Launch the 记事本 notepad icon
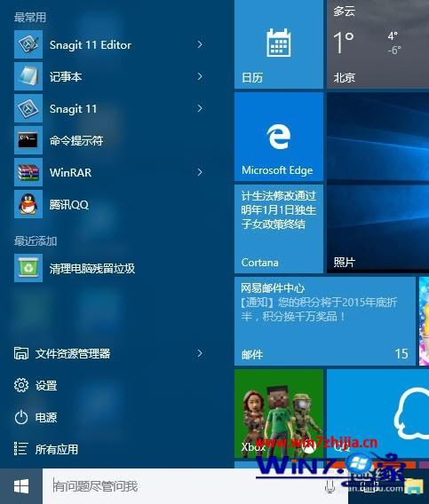429x504 pixels. [x=28, y=76]
